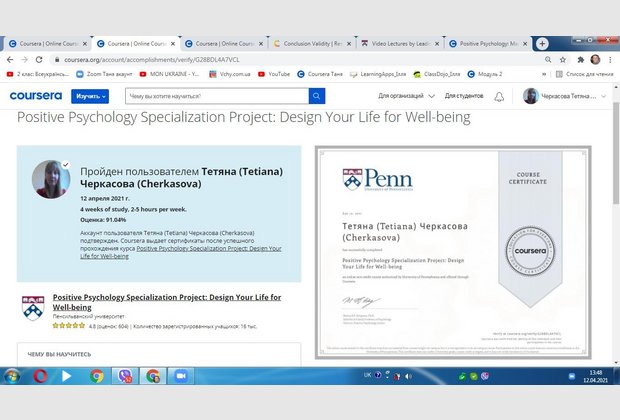
Task: Expand the Изучить dropdown menu
Action: pos(90,96)
